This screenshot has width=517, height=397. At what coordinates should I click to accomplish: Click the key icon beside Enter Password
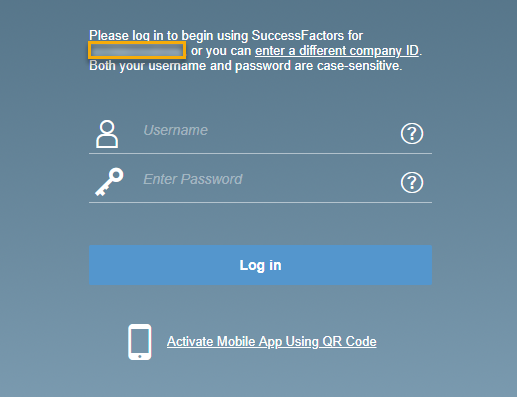coord(109,182)
